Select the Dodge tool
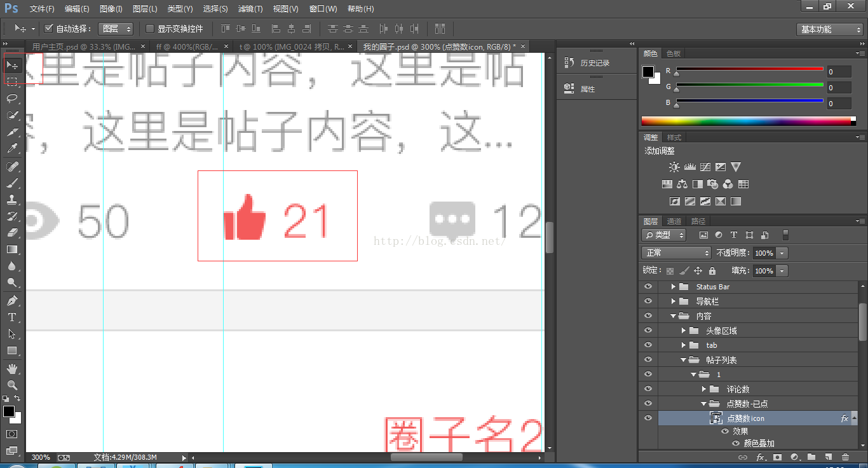This screenshot has height=468, width=868. point(12,282)
